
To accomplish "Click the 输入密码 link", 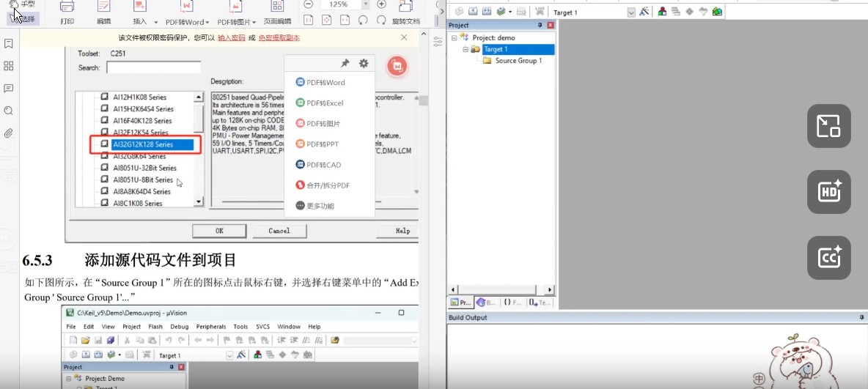I will click(x=232, y=37).
